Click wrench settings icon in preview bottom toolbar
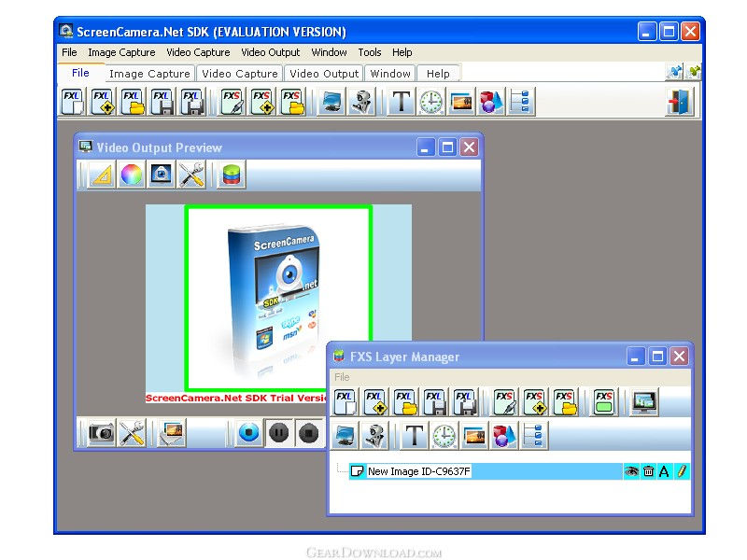 (x=132, y=433)
